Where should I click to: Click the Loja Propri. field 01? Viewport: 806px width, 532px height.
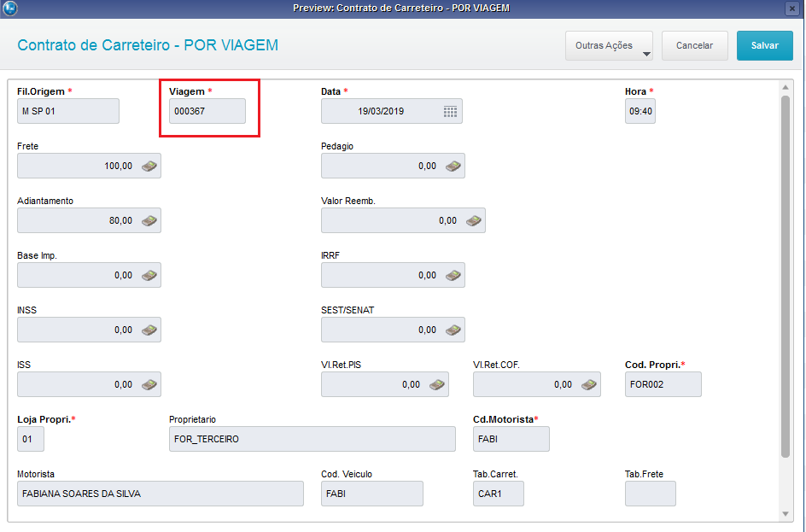pyautogui.click(x=31, y=440)
